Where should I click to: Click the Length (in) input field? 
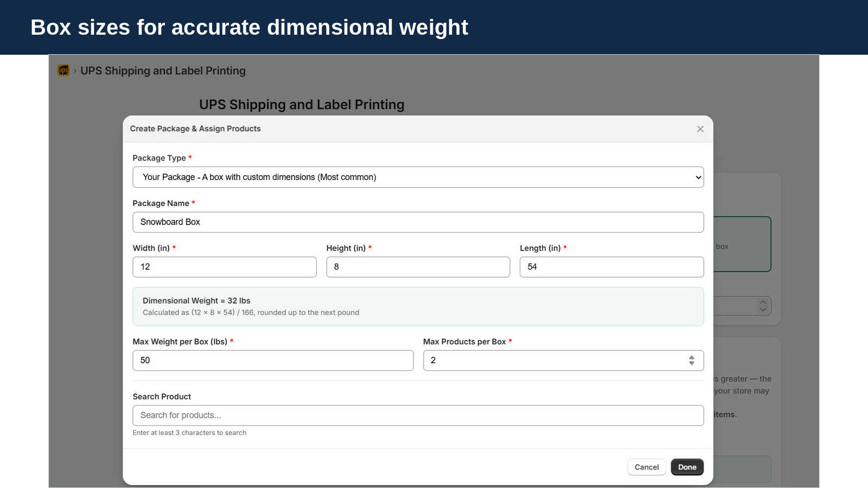point(612,267)
